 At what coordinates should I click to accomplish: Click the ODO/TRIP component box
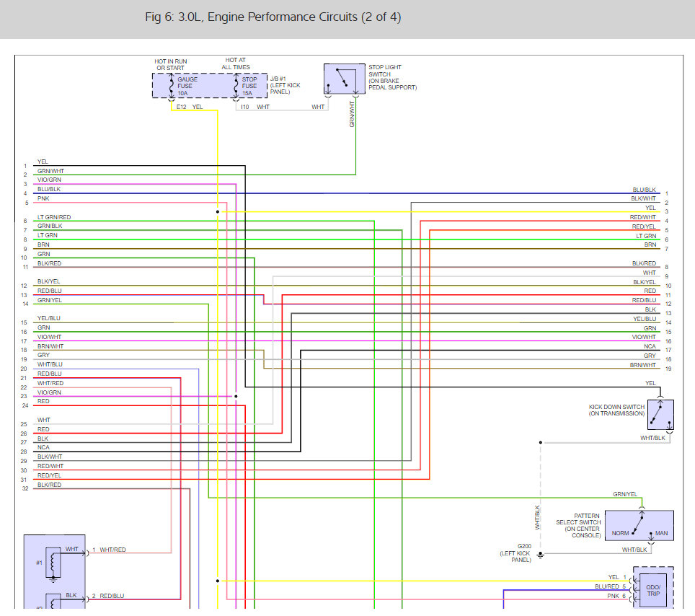click(x=653, y=590)
